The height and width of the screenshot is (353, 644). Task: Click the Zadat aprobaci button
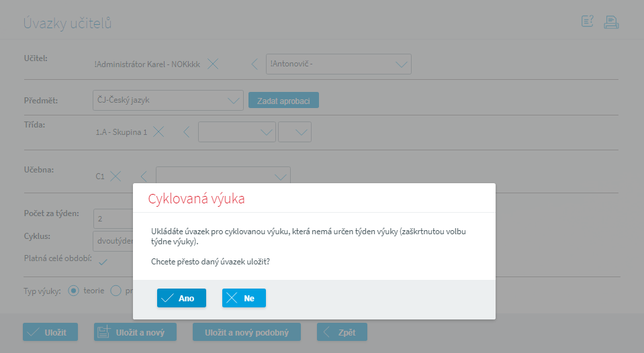click(283, 101)
